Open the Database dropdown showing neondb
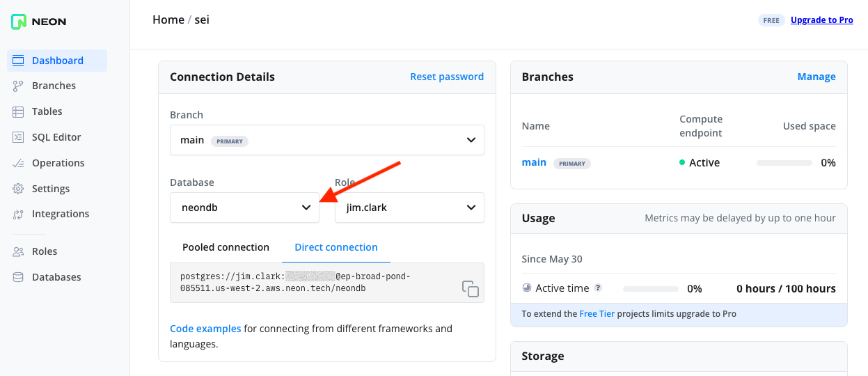This screenshot has height=376, width=868. tap(244, 207)
